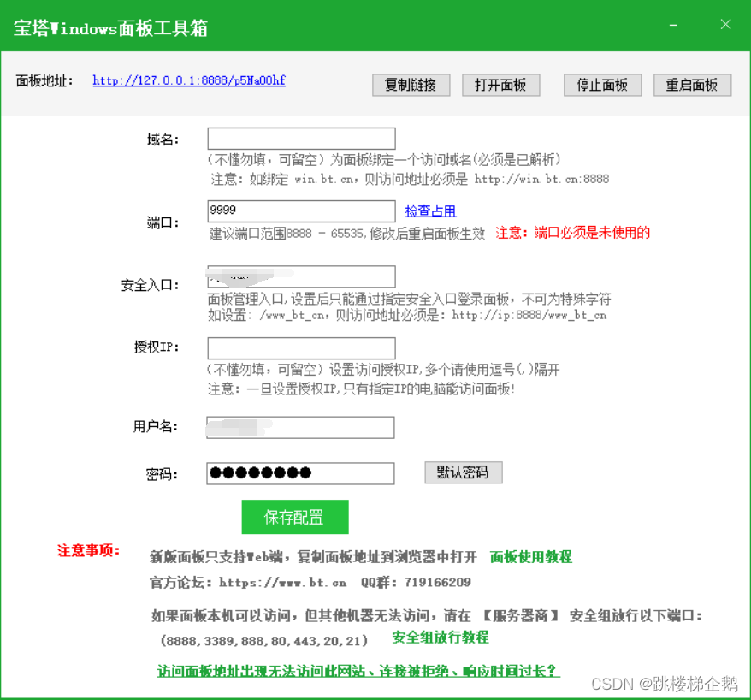Select the 端口 field showing 9999
The height and width of the screenshot is (700, 751).
[300, 211]
